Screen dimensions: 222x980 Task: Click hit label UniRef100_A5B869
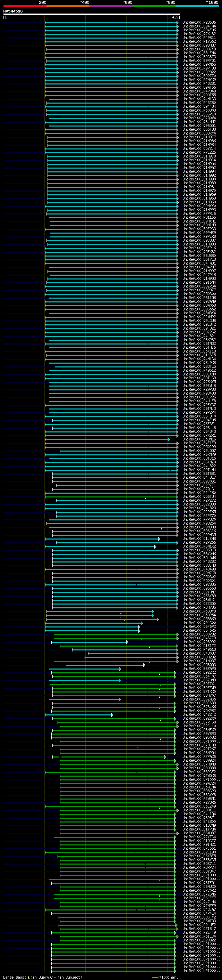coord(199,619)
